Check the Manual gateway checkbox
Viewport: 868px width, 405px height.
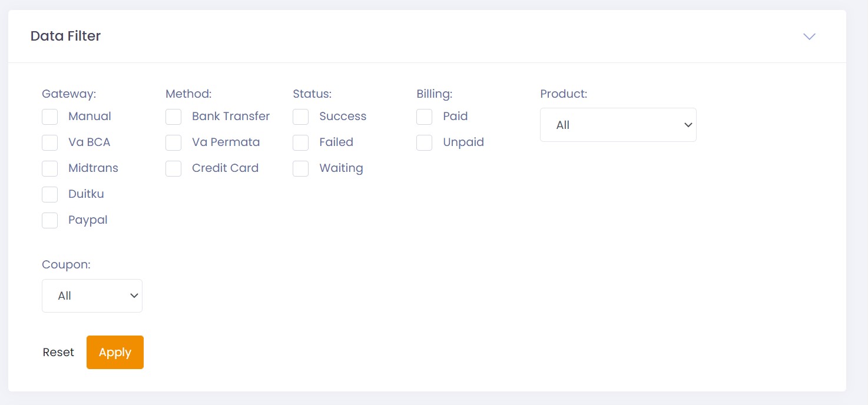point(50,117)
